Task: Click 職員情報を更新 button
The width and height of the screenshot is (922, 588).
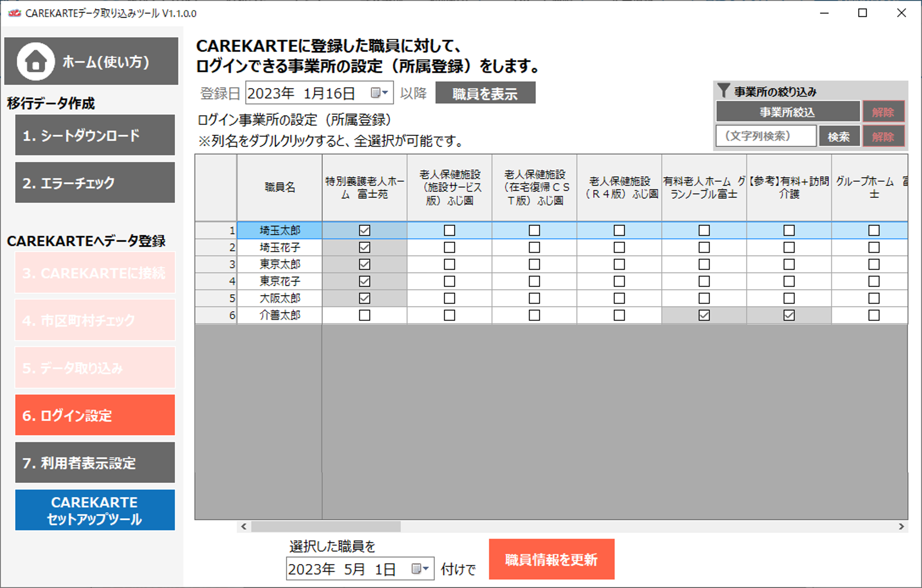Action: click(551, 559)
